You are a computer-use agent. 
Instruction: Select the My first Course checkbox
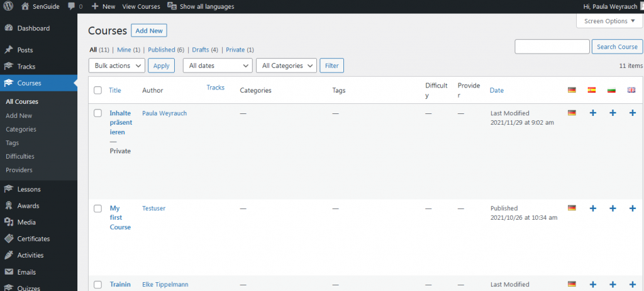click(x=97, y=208)
